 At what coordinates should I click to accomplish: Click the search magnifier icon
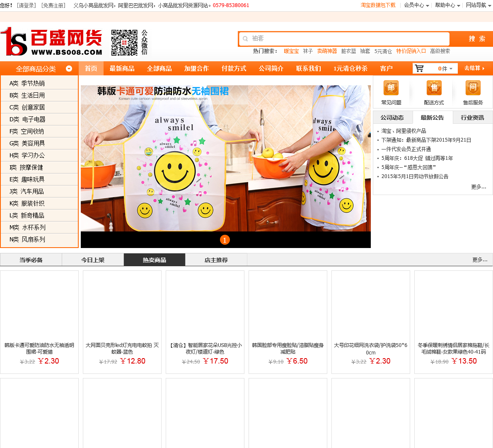245,39
